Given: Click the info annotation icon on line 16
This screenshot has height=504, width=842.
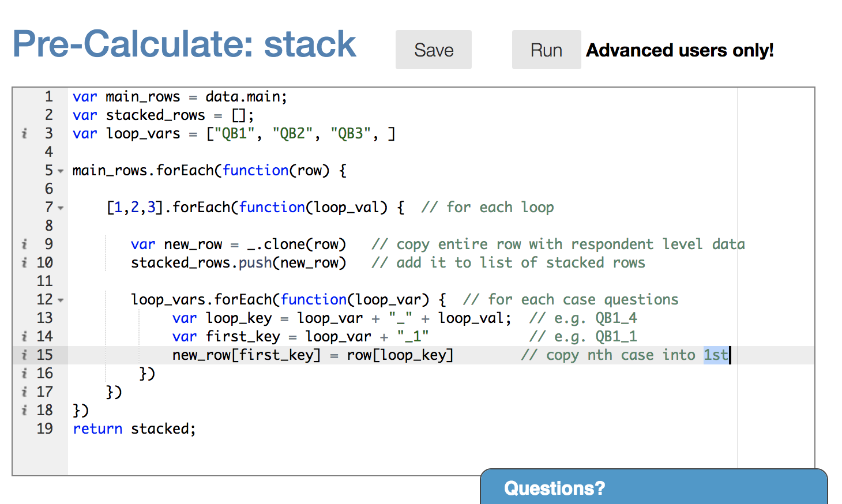Looking at the screenshot, I should click(24, 374).
